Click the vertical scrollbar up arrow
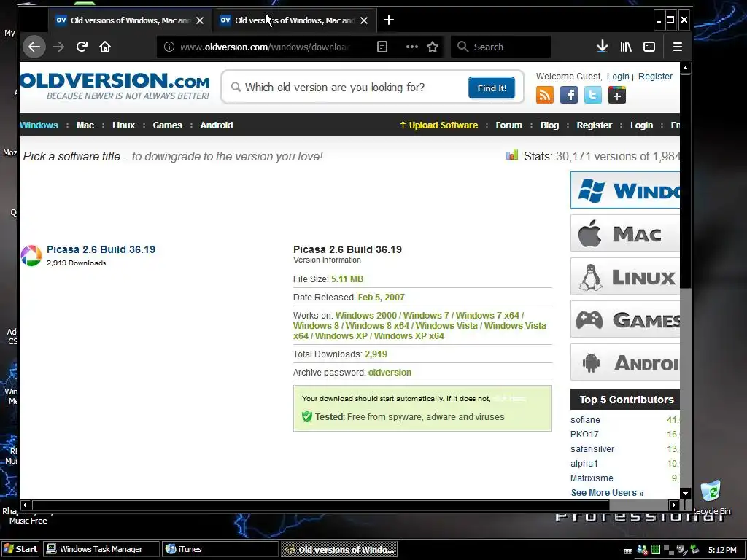Viewport: 747px width, 560px height. (x=685, y=68)
